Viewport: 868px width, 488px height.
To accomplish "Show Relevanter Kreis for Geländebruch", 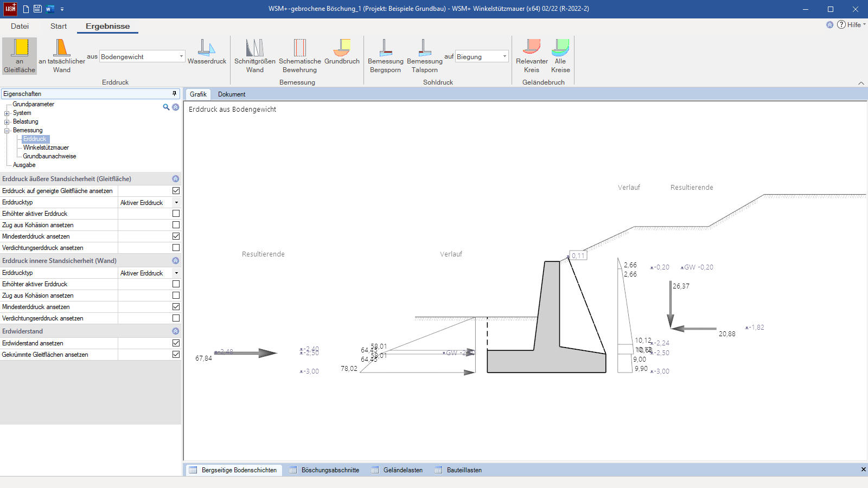I will pos(532,56).
